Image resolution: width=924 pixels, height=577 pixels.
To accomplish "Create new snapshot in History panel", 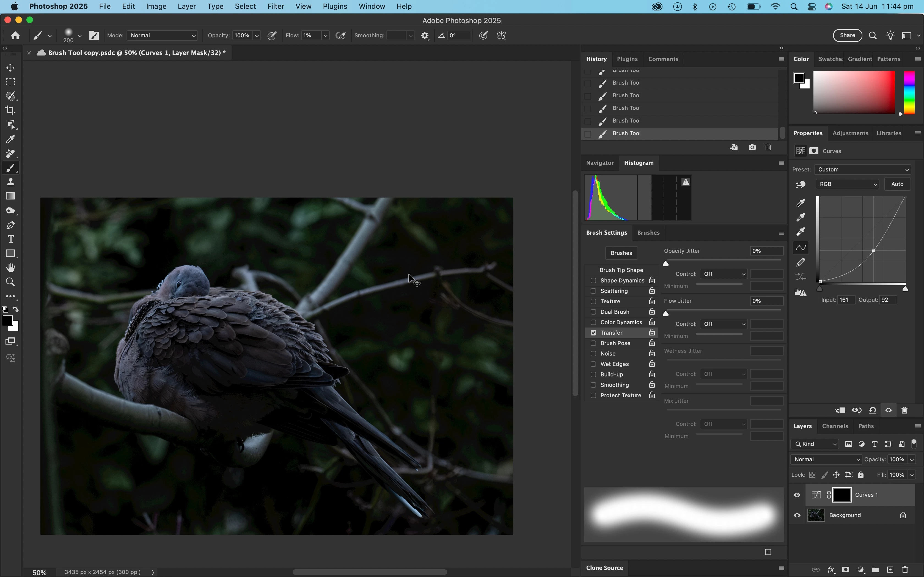I will coord(752,147).
